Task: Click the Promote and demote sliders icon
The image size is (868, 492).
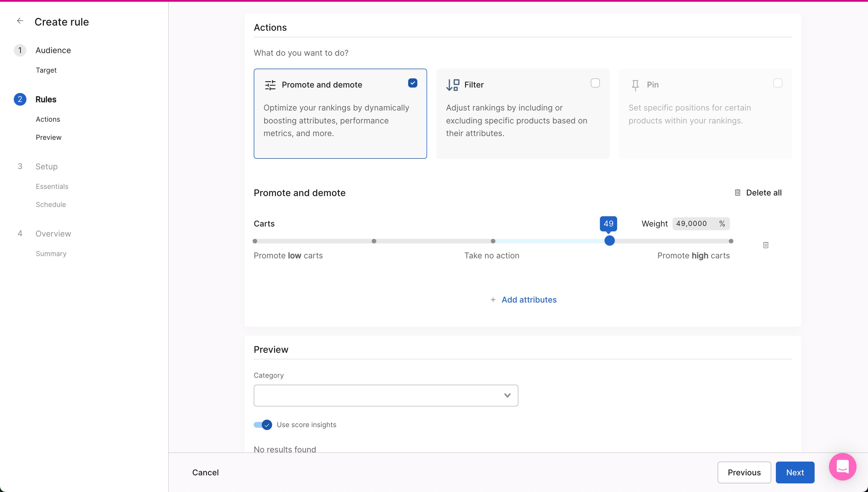Action: tap(270, 85)
